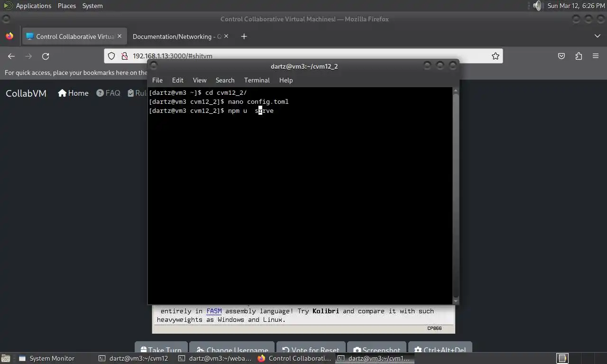Viewport: 607px width, 364px height.
Task: Switch to Control Collaborative Virtual Machines tab
Action: (74, 36)
